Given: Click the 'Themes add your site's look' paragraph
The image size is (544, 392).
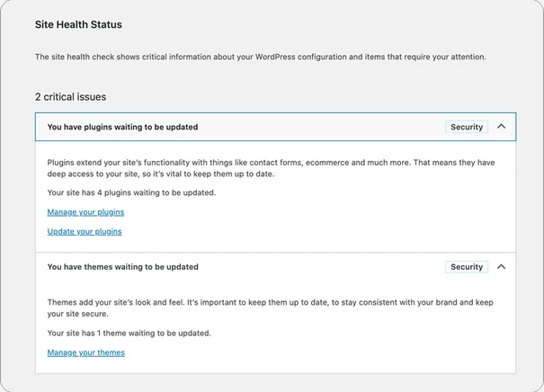Looking at the screenshot, I should tap(271, 308).
